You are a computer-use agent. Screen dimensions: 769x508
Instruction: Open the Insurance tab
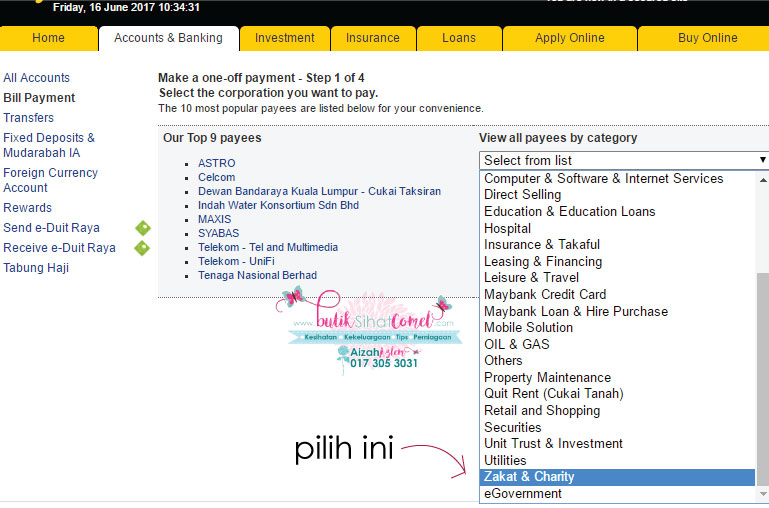point(373,38)
